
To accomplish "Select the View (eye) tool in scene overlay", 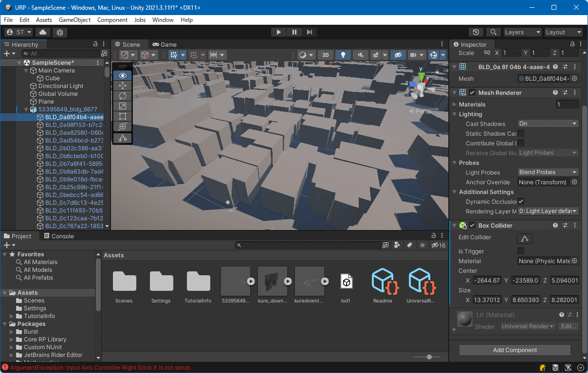I will point(122,75).
